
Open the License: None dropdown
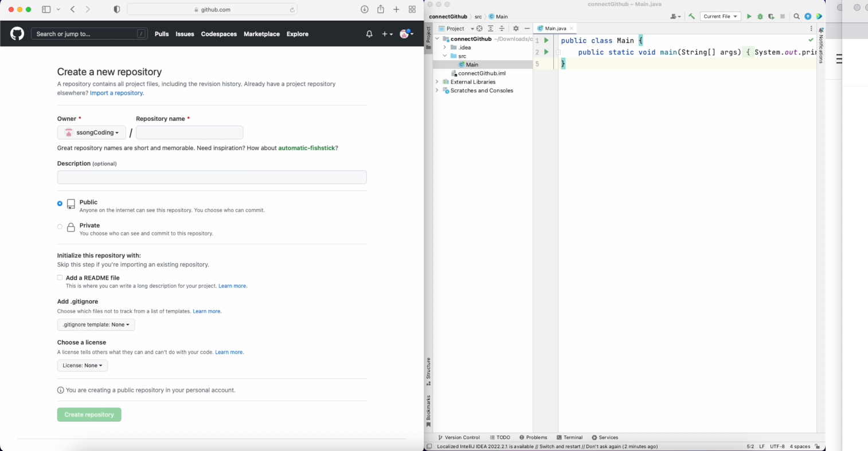(x=83, y=365)
